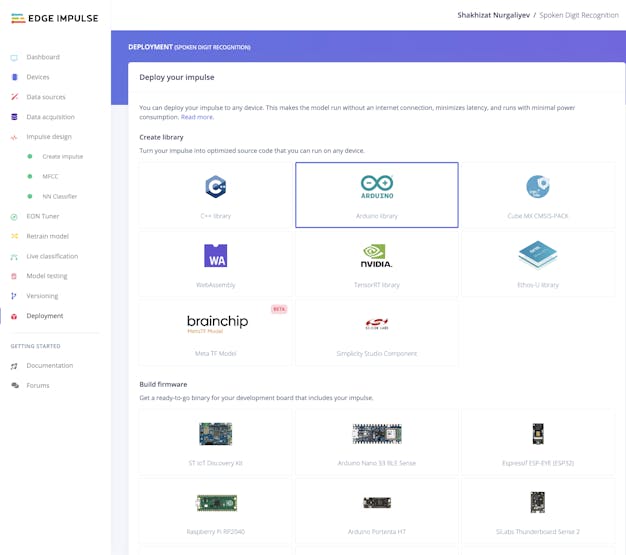Select the Simplicity Studio Component logo

click(x=377, y=323)
